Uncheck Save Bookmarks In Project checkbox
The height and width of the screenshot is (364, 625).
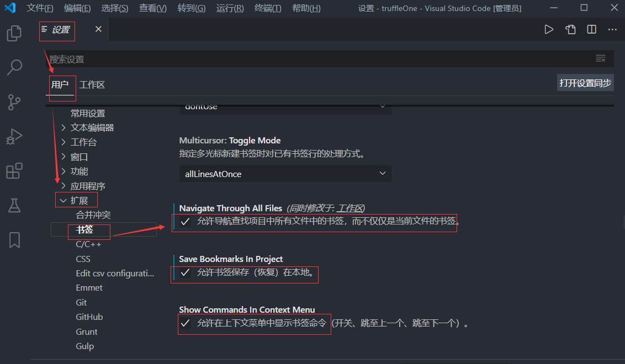185,272
